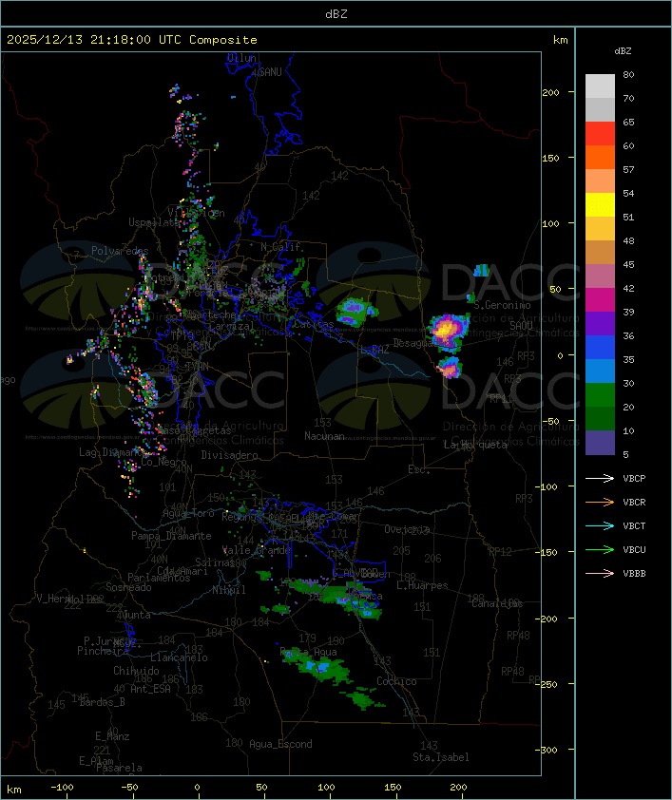Select the magenta legend color swatch
This screenshot has width=672, height=800.
click(x=600, y=300)
